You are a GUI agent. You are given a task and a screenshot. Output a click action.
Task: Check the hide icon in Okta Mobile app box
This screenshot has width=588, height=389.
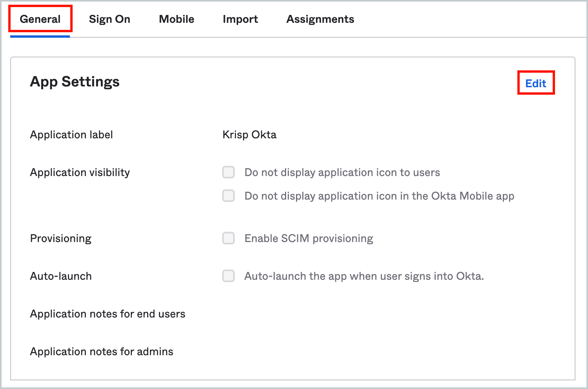[228, 196]
